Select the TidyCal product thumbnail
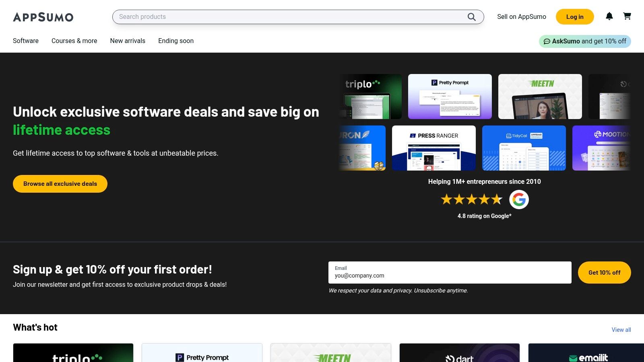The width and height of the screenshot is (644, 362). point(524,148)
